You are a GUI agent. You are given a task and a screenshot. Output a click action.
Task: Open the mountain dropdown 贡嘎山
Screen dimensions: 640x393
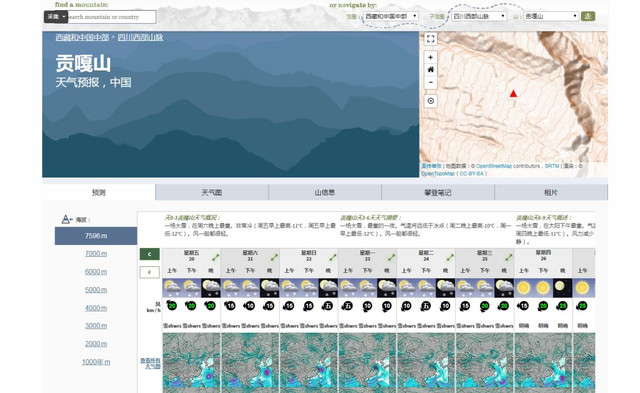click(x=551, y=16)
